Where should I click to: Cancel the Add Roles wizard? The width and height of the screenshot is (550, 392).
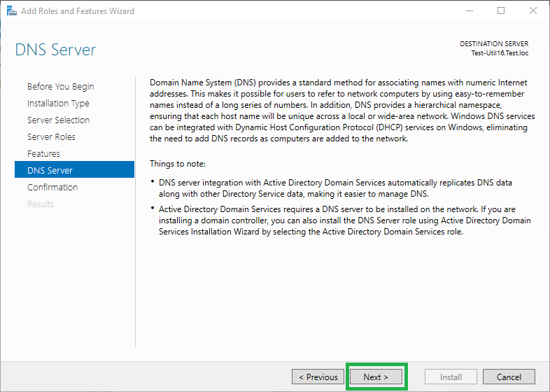pyautogui.click(x=509, y=377)
